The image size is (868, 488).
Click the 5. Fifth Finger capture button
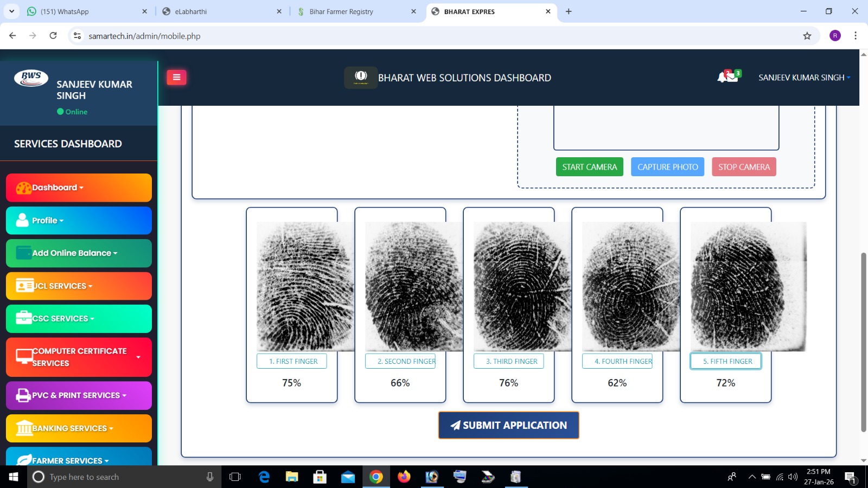click(x=726, y=361)
